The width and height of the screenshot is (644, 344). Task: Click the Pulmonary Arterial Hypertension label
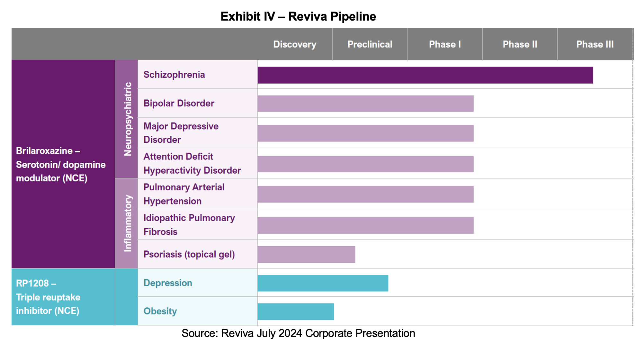pyautogui.click(x=184, y=194)
